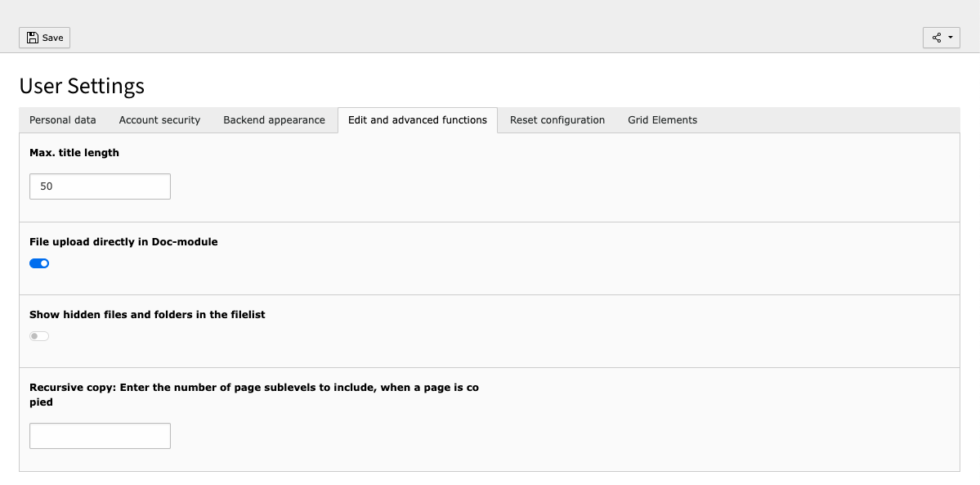Viewport: 980px width, 485px height.
Task: Click the File upload in Doc-module label
Action: coord(123,241)
